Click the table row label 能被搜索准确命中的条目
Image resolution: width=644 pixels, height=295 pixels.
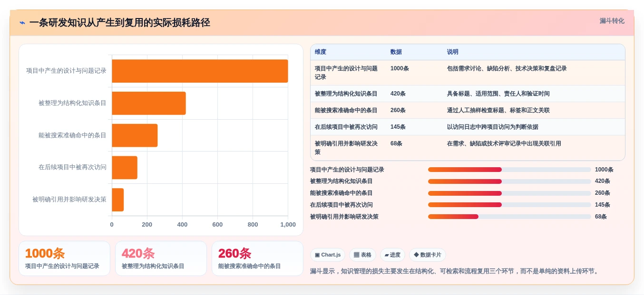pyautogui.click(x=346, y=110)
